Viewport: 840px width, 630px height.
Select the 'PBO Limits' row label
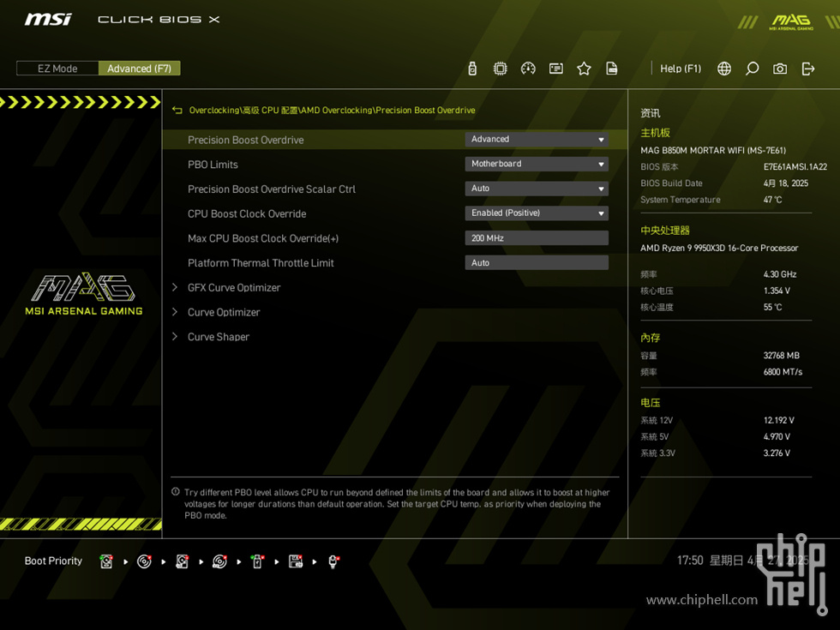point(213,165)
